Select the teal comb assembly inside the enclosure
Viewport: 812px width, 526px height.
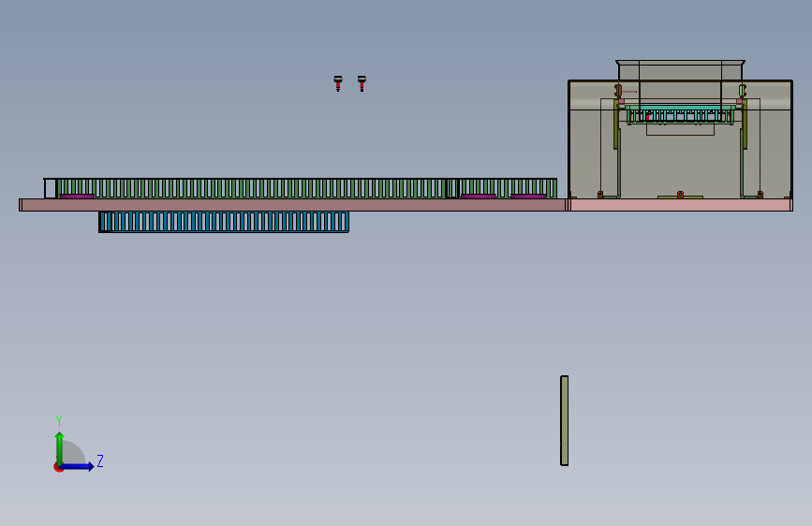point(681,114)
